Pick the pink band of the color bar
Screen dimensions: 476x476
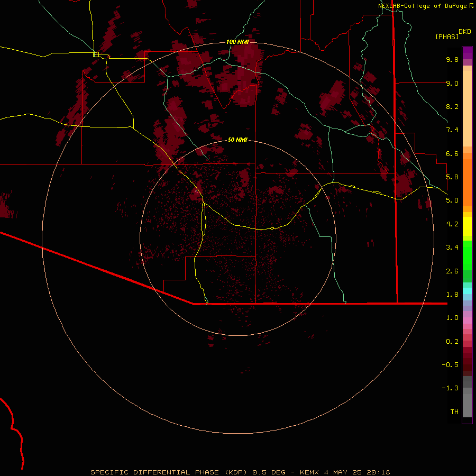point(467,321)
